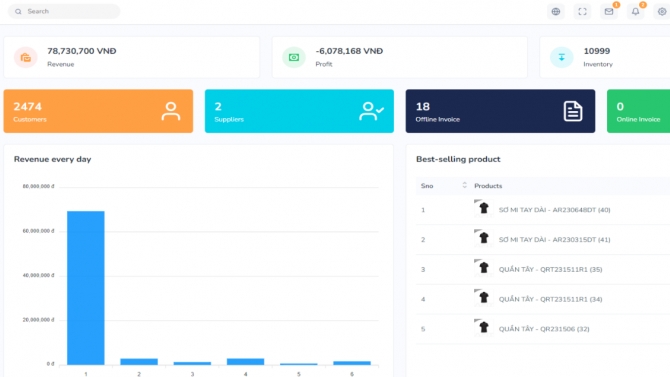Image resolution: width=670 pixels, height=377 pixels.
Task: Toggle fullscreen mode icon
Action: coord(582,12)
